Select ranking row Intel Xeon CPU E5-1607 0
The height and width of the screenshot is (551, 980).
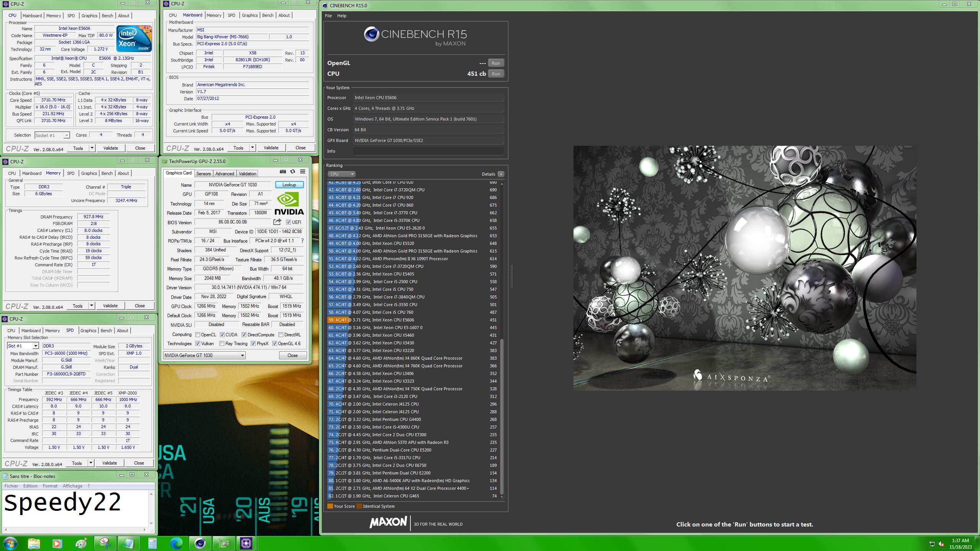(413, 328)
